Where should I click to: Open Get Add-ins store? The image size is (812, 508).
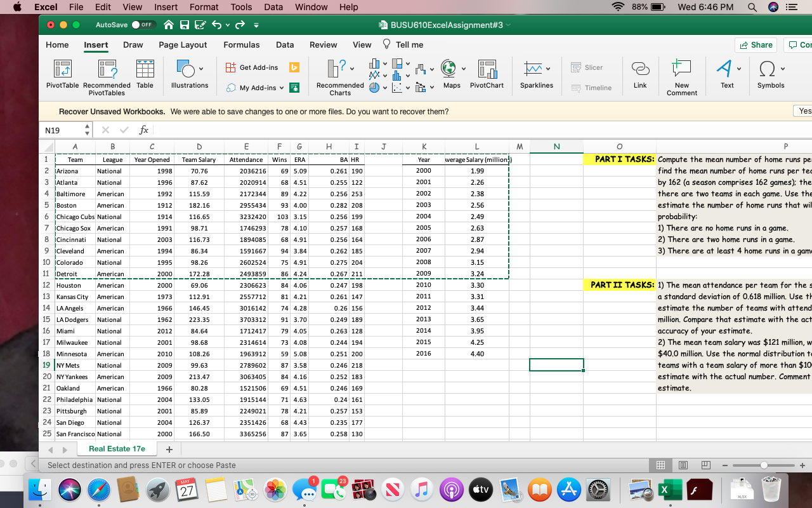(x=252, y=67)
